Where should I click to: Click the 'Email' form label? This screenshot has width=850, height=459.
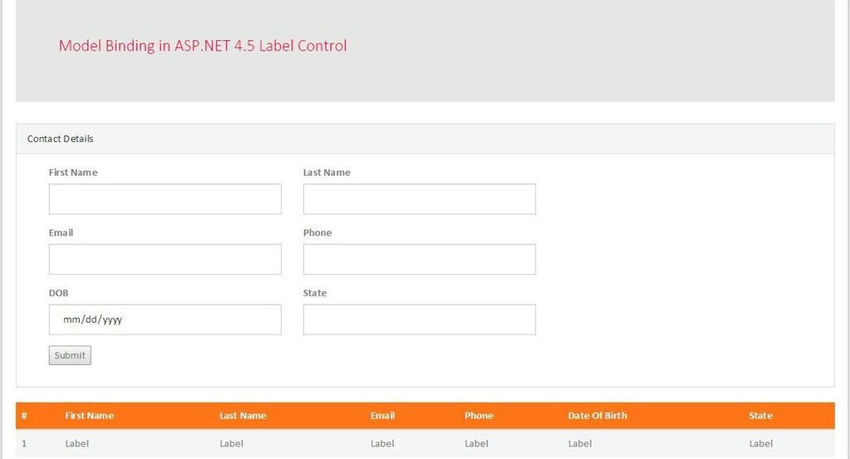click(x=61, y=232)
